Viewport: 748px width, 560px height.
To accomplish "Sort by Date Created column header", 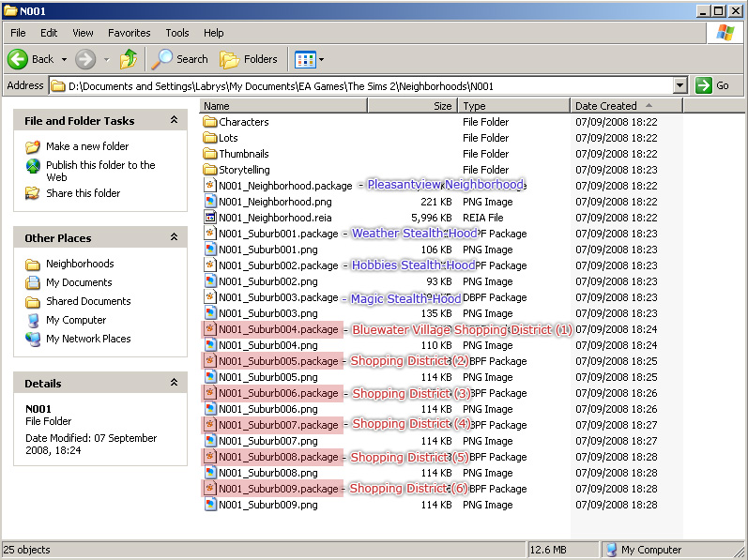I will point(605,106).
